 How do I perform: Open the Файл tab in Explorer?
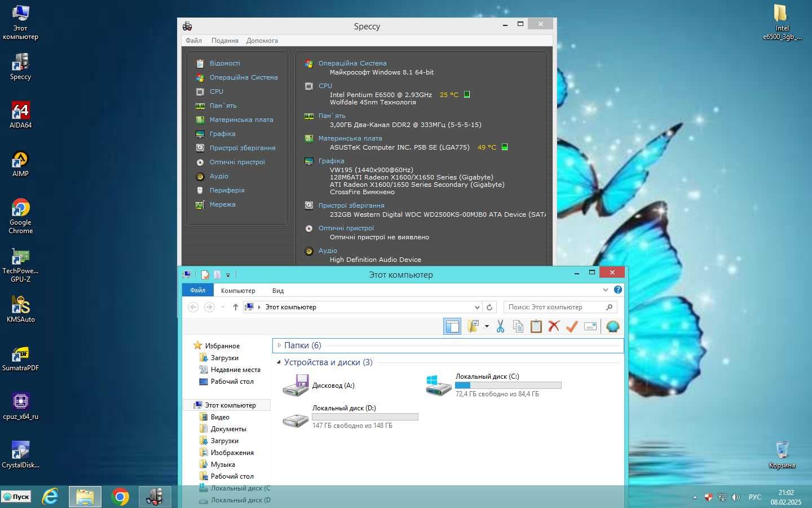197,290
